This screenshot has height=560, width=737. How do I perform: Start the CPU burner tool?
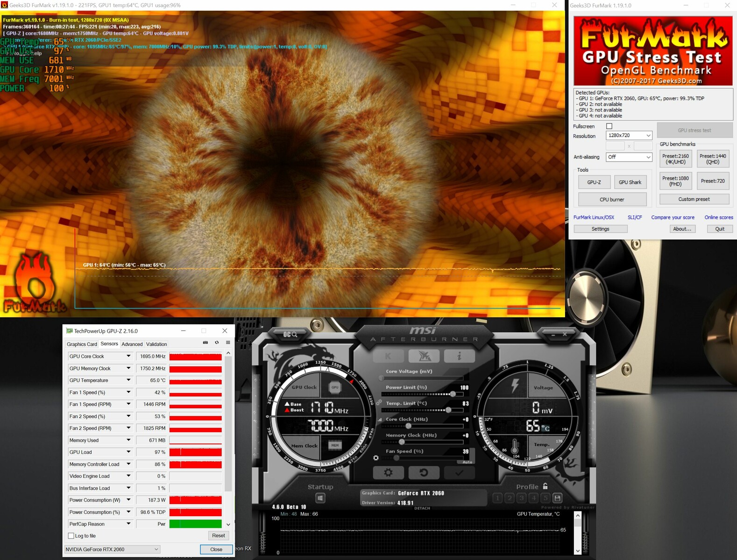pyautogui.click(x=612, y=199)
